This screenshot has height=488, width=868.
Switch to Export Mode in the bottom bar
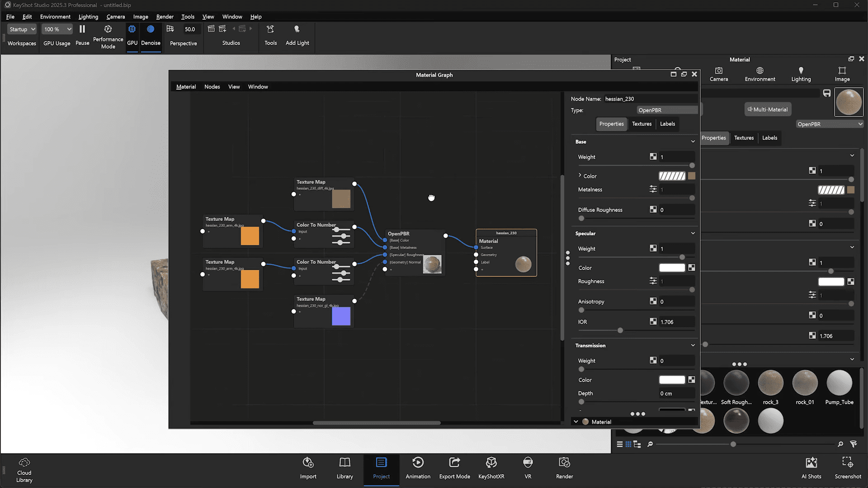click(x=454, y=468)
